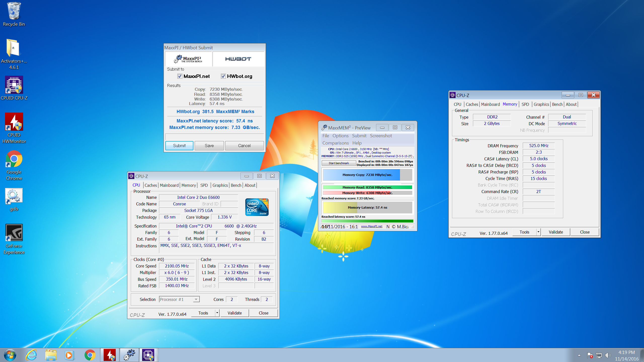The image size is (644, 362).
Task: Open the Submit menu in MaxxMEM²
Action: point(359,136)
